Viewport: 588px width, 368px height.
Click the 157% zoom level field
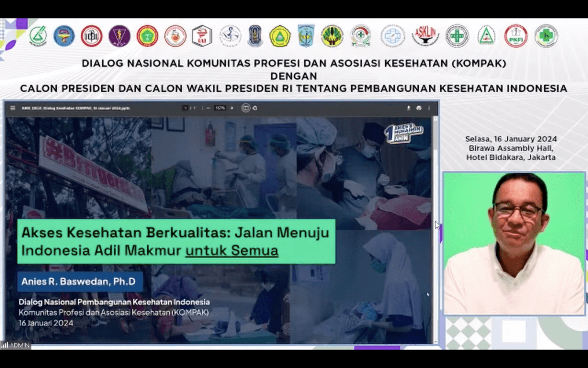(x=220, y=108)
